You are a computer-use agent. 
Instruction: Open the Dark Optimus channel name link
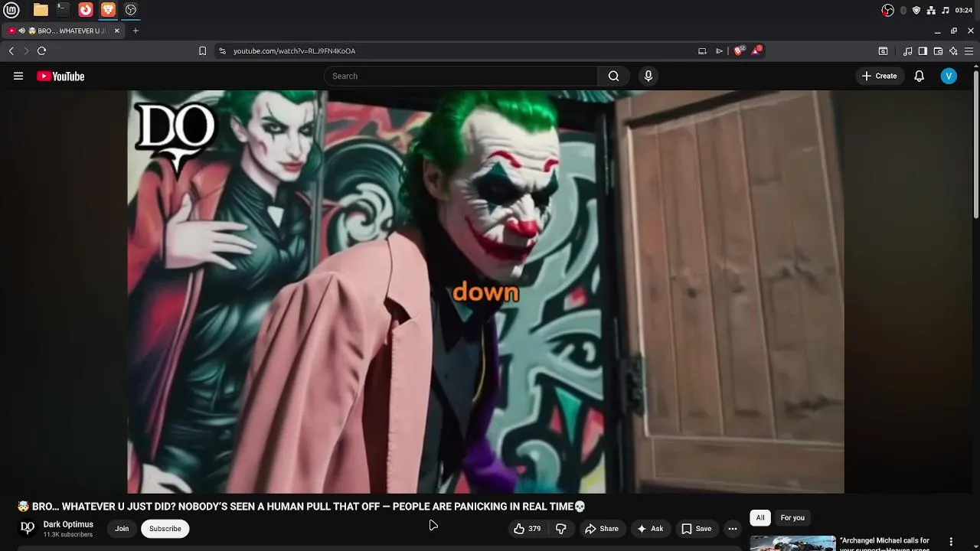pos(68,524)
